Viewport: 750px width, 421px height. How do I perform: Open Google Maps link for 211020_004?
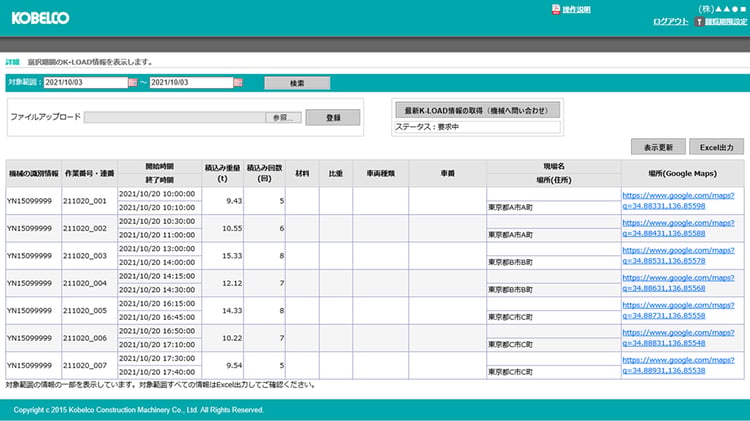tap(678, 283)
